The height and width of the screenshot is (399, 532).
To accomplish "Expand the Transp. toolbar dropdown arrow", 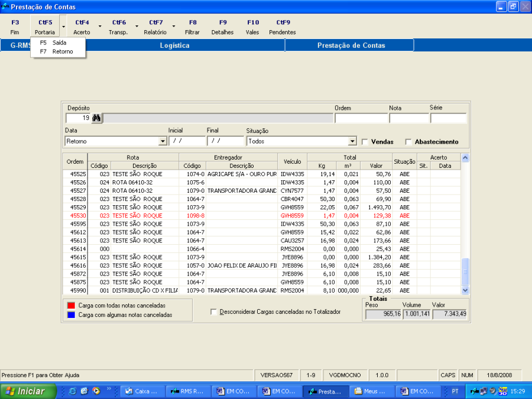I will point(137,27).
